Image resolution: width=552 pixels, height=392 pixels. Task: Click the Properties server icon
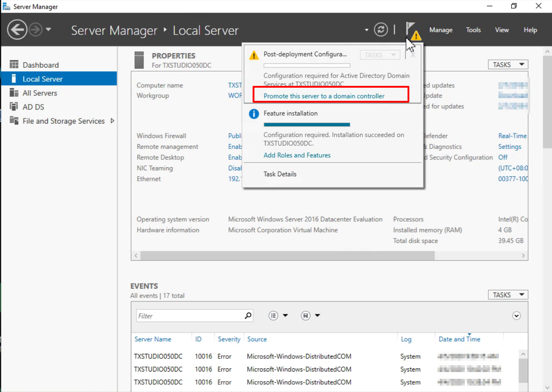[139, 60]
